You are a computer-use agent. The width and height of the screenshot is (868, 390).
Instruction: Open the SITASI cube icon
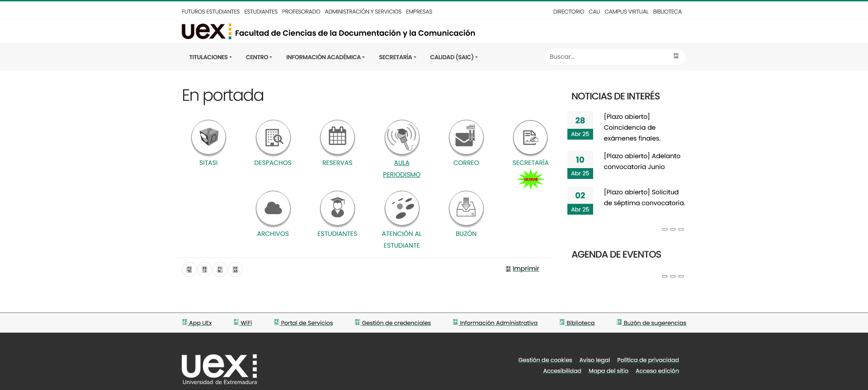[208, 137]
